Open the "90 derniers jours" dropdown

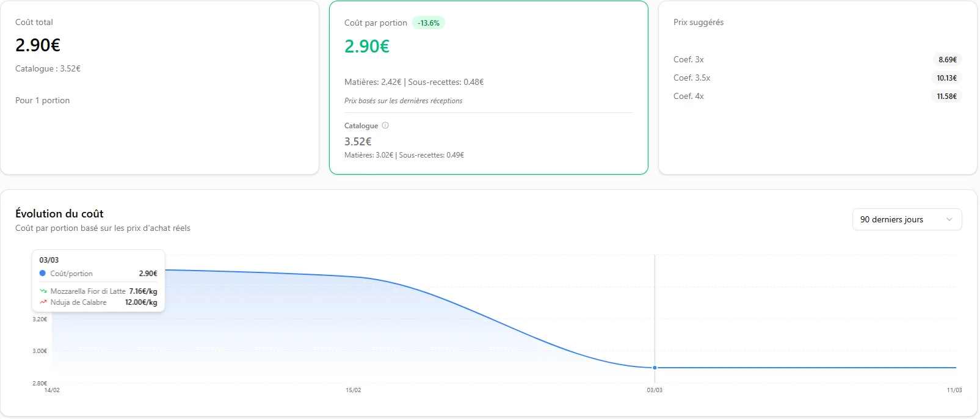pos(906,220)
